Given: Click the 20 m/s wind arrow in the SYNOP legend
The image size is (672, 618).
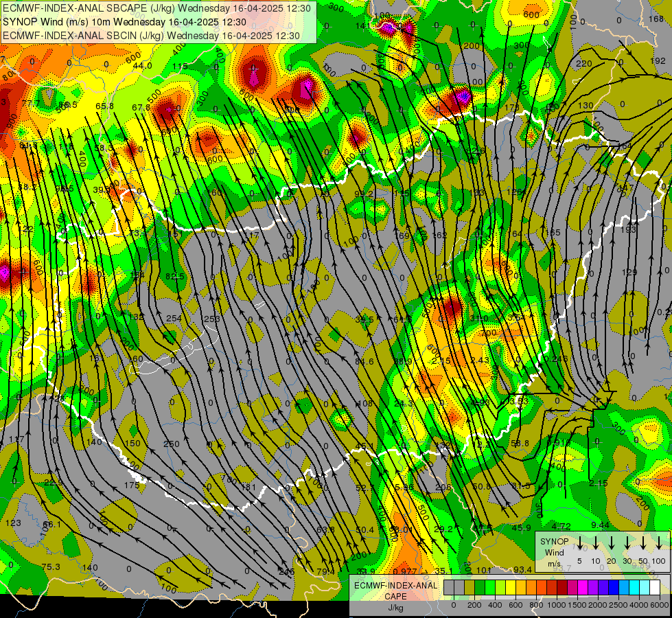Looking at the screenshot, I should pyautogui.click(x=612, y=543).
